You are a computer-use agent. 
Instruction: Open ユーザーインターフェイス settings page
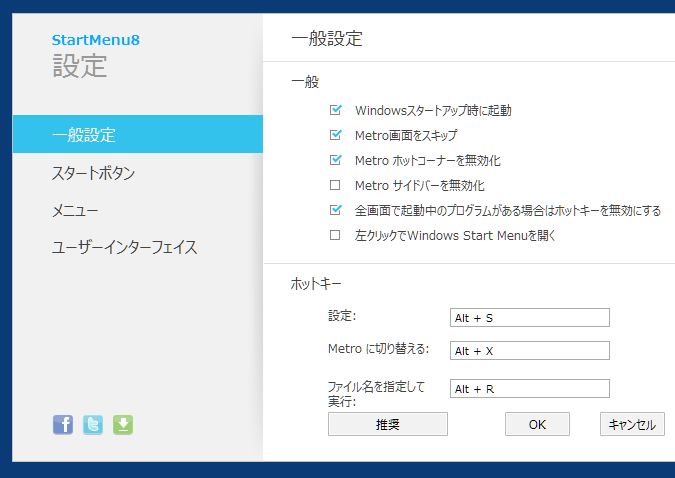coord(124,247)
